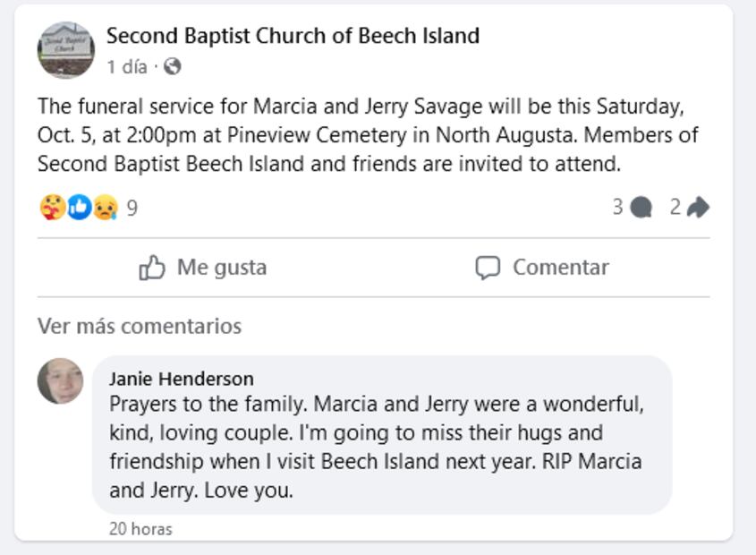Click the funeral service post text

[x=367, y=135]
